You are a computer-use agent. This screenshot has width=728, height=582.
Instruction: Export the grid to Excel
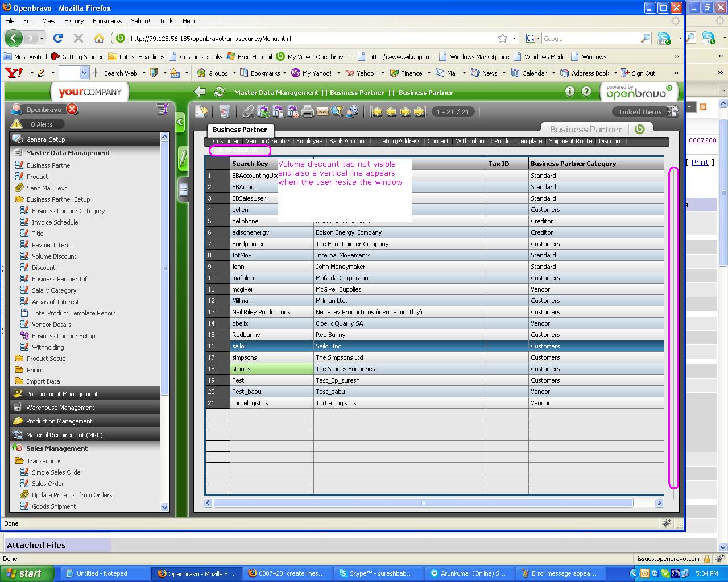pyautogui.click(x=263, y=111)
